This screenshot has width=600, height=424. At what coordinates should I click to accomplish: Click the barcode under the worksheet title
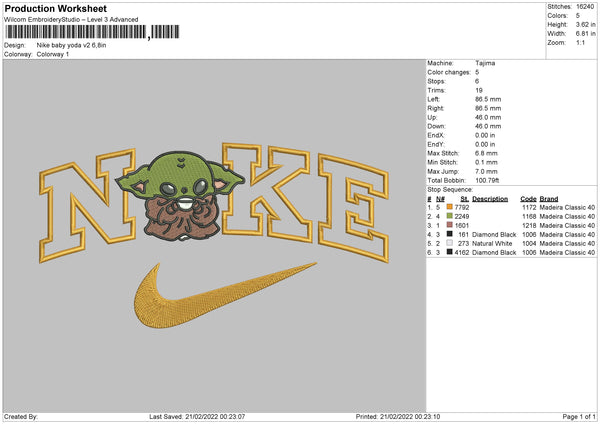click(x=92, y=32)
